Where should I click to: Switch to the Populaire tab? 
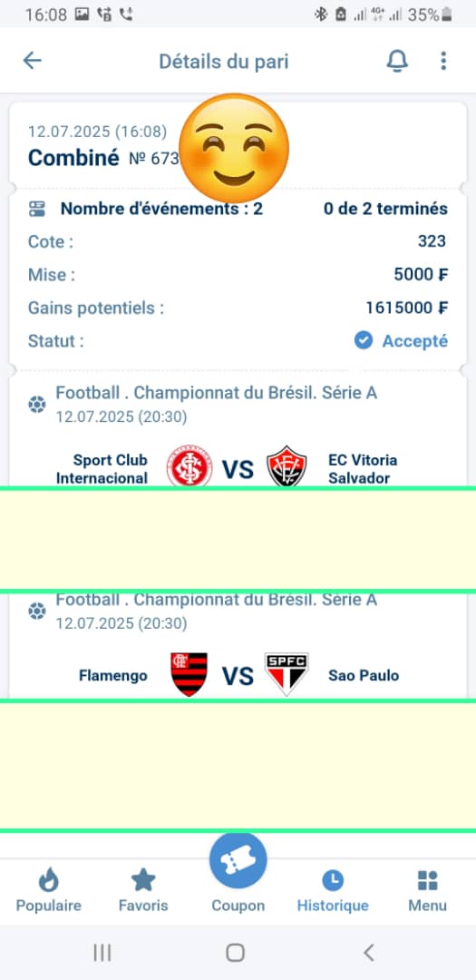[49, 891]
